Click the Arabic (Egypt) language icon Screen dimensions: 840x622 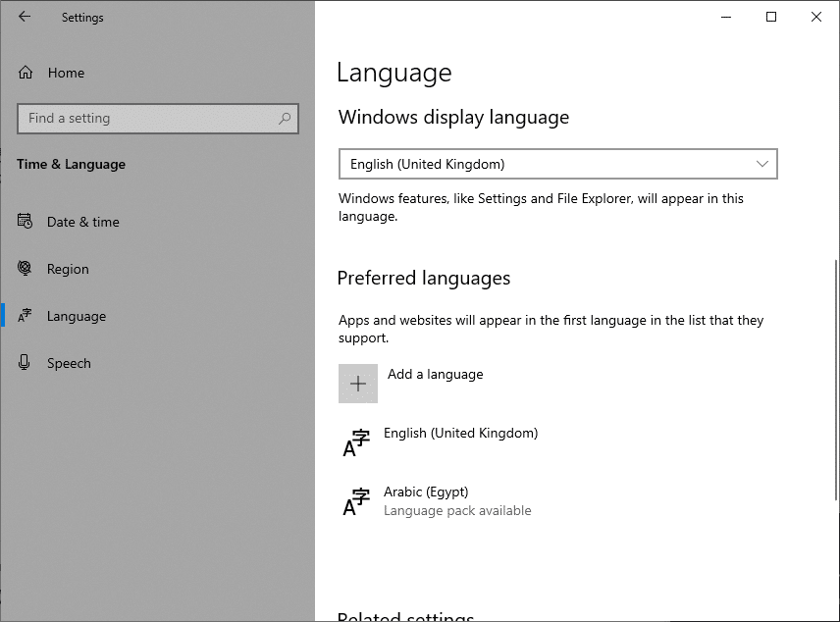pyautogui.click(x=356, y=500)
